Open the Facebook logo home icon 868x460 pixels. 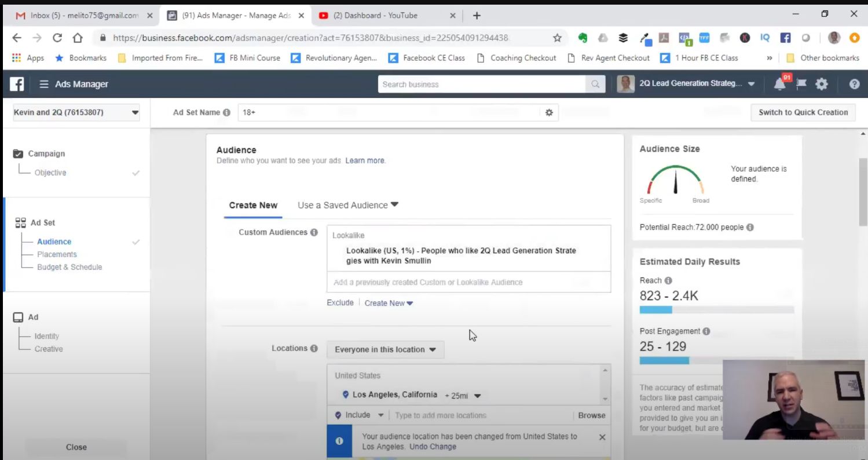17,84
